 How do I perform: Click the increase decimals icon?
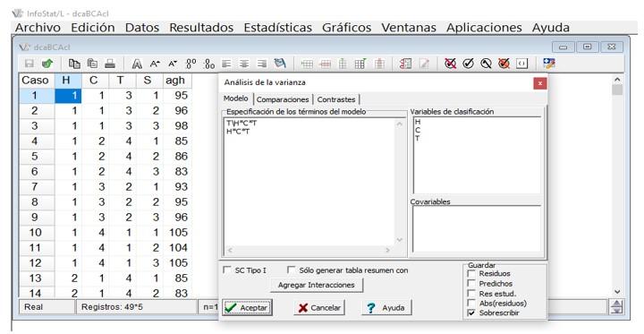191,64
